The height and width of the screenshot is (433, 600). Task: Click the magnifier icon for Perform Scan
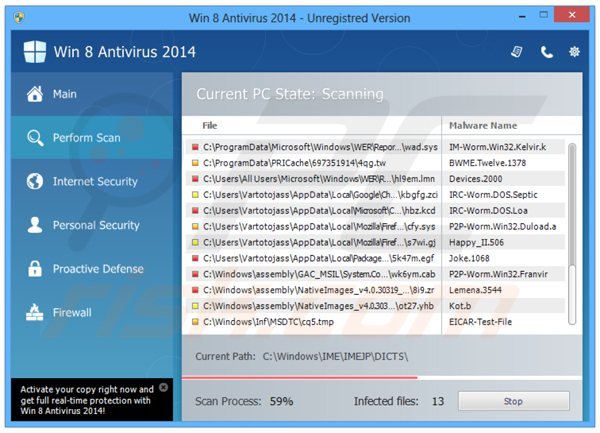click(35, 138)
